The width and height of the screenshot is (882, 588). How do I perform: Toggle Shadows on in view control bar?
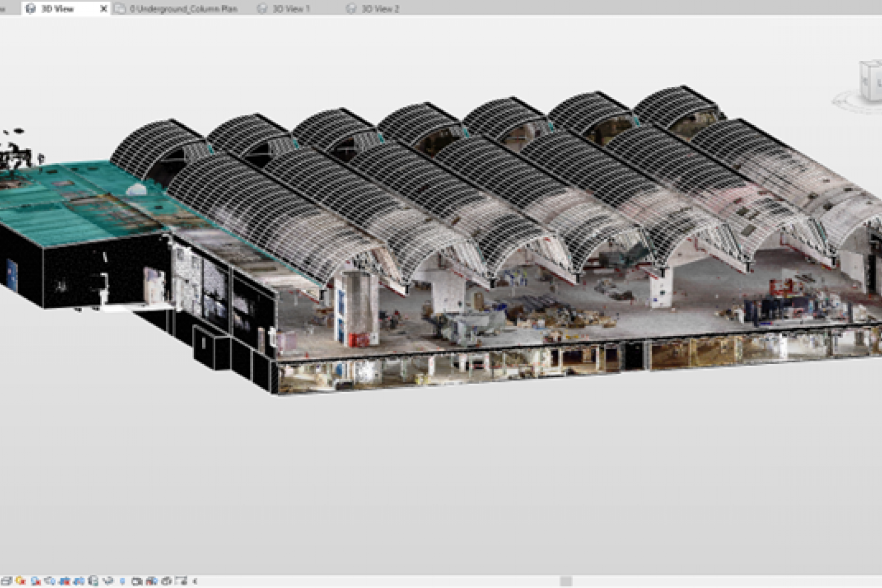(36, 581)
